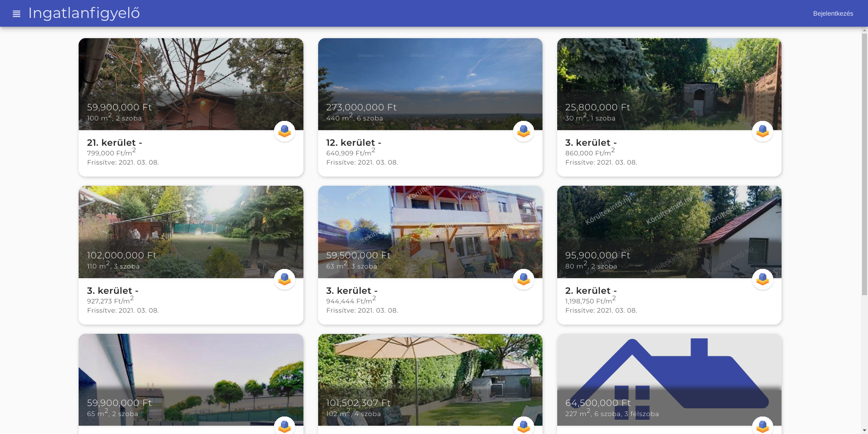Click source icon on 65 m² listing
The width and height of the screenshot is (868, 434).
click(x=285, y=426)
